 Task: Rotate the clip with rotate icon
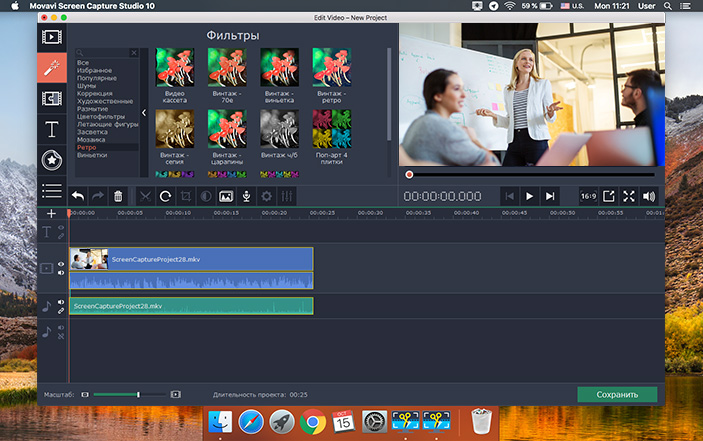165,196
